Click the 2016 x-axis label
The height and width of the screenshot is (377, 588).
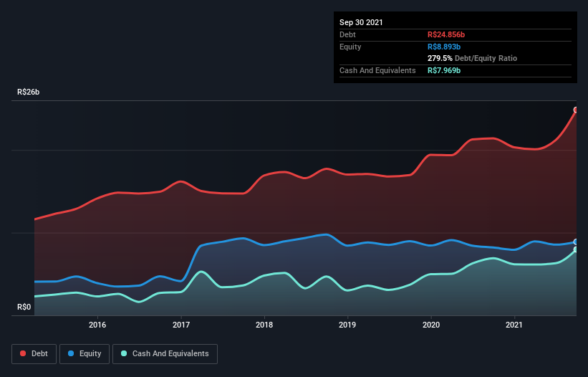pos(97,325)
